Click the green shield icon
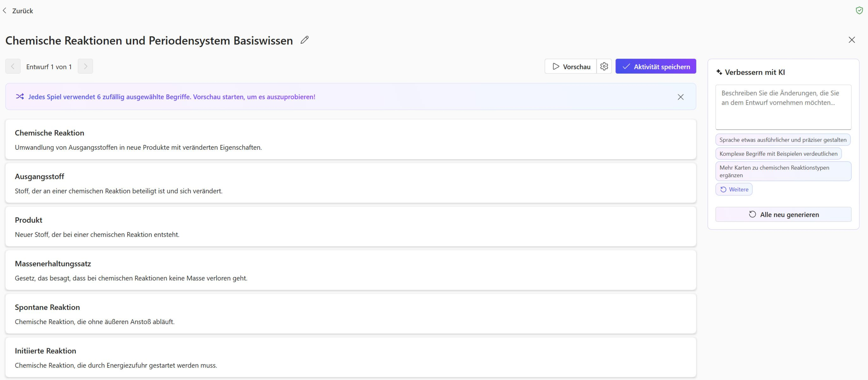This screenshot has width=868, height=380. pyautogui.click(x=859, y=10)
